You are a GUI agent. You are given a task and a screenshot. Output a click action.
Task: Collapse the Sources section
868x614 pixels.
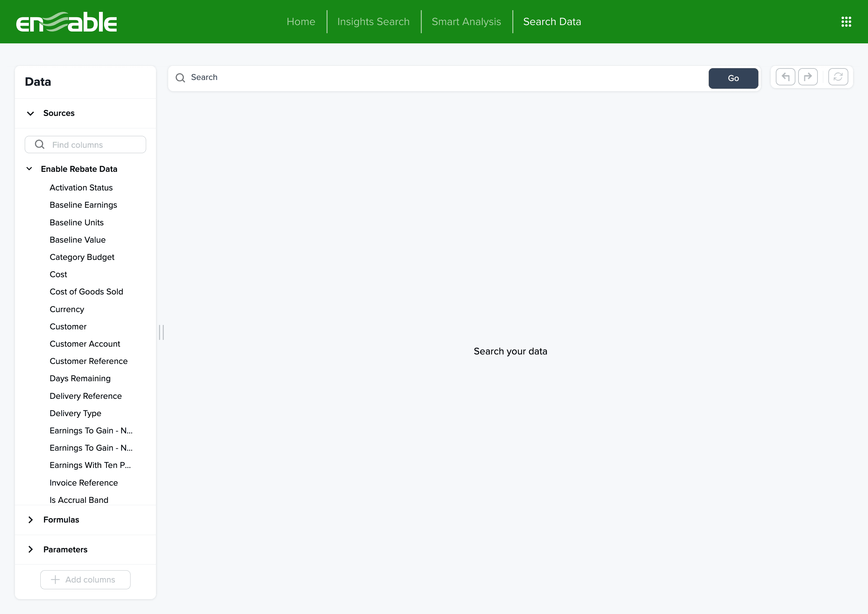point(31,114)
